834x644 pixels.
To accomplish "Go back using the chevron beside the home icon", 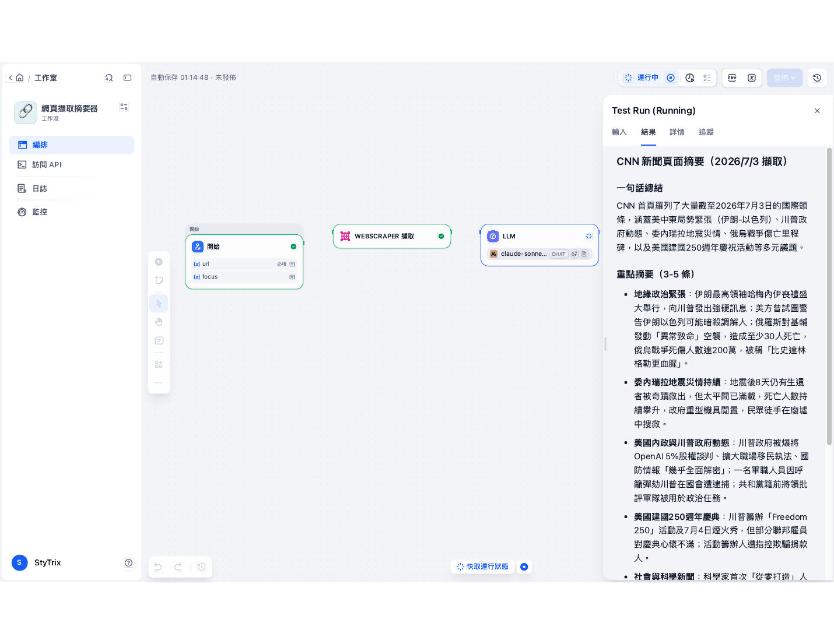I will [10, 78].
